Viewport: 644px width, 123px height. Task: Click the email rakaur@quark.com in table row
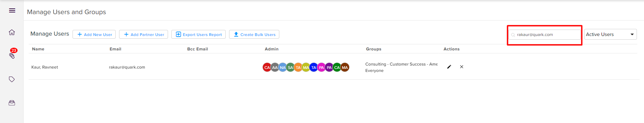click(x=127, y=67)
